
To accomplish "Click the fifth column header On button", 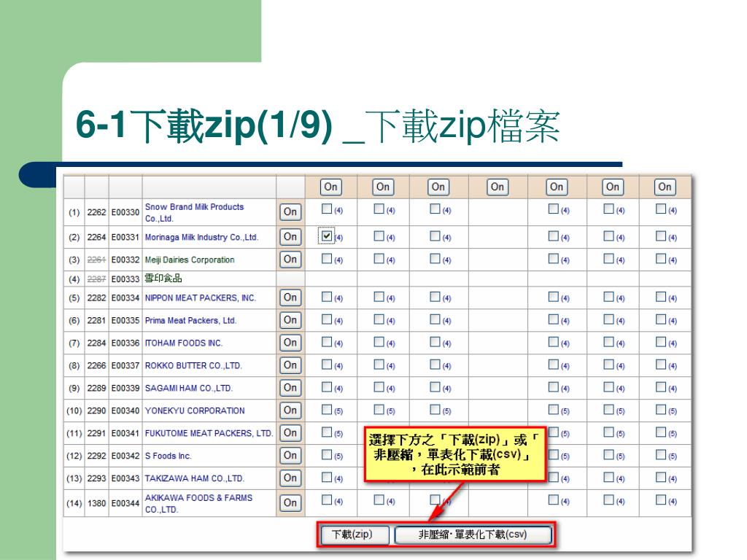I will (x=557, y=187).
